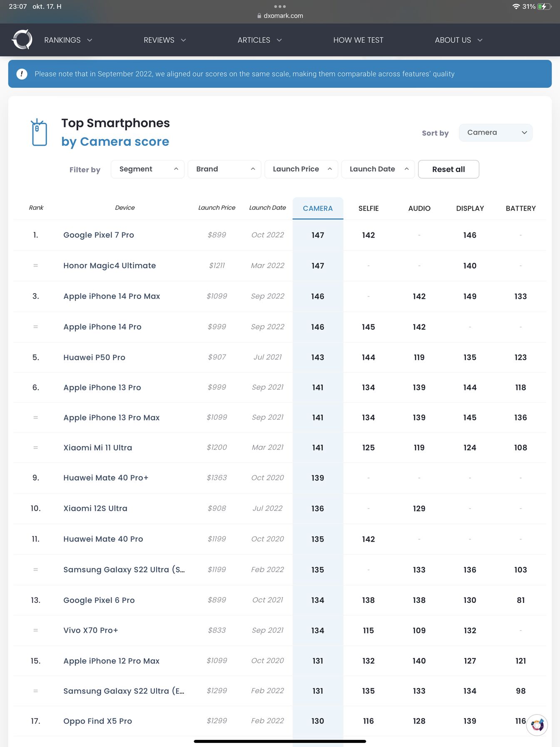Tap the three-dot multitasking icon at top
The height and width of the screenshot is (747, 560).
(x=280, y=6)
